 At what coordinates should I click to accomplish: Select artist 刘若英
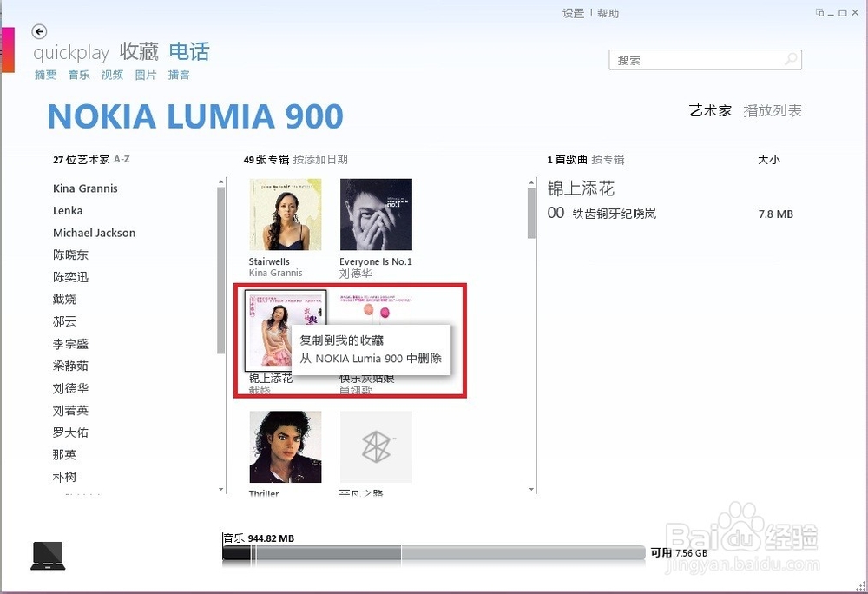click(70, 410)
